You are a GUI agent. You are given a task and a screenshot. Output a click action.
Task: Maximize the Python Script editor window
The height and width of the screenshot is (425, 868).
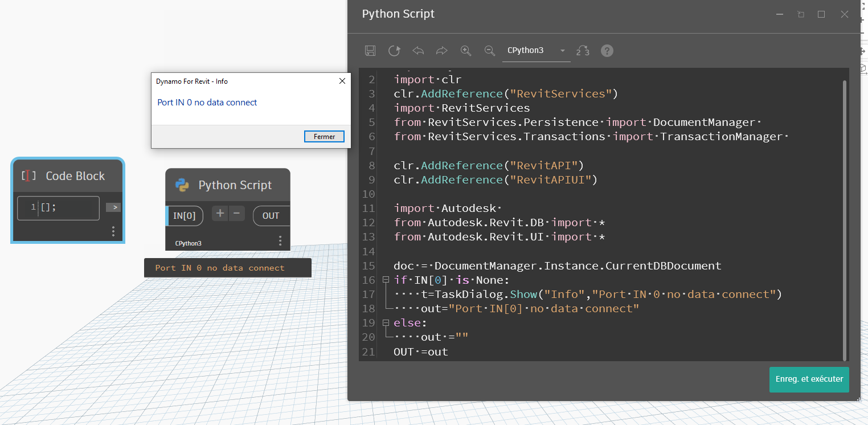[x=821, y=14]
